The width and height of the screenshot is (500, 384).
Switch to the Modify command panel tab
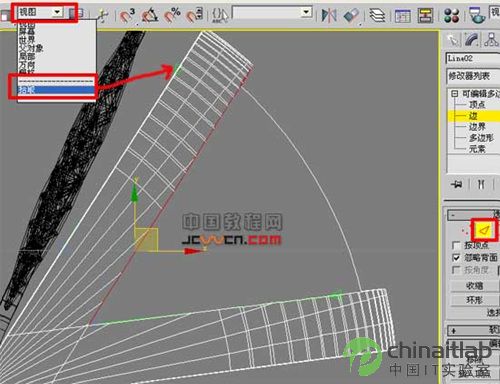pos(472,40)
